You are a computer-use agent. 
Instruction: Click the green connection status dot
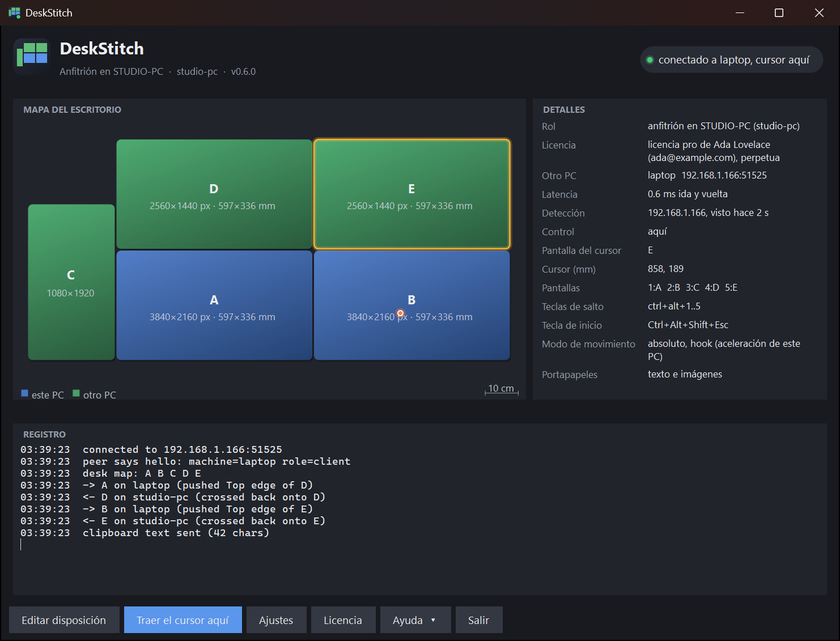pos(650,60)
